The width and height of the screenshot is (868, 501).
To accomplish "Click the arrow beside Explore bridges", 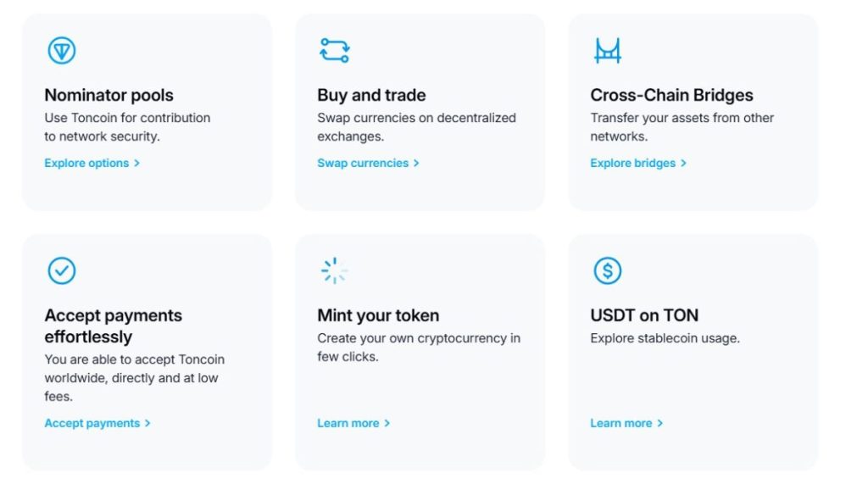I will [x=685, y=163].
